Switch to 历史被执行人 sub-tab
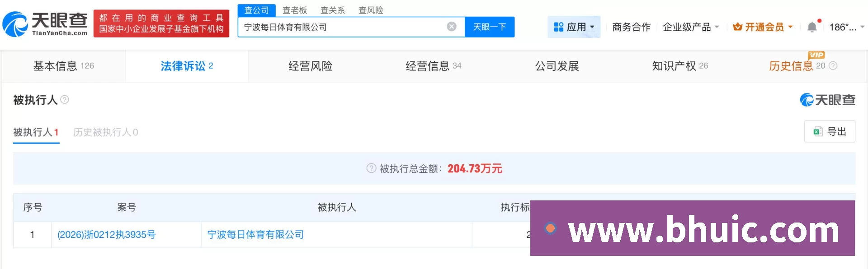 click(x=106, y=132)
